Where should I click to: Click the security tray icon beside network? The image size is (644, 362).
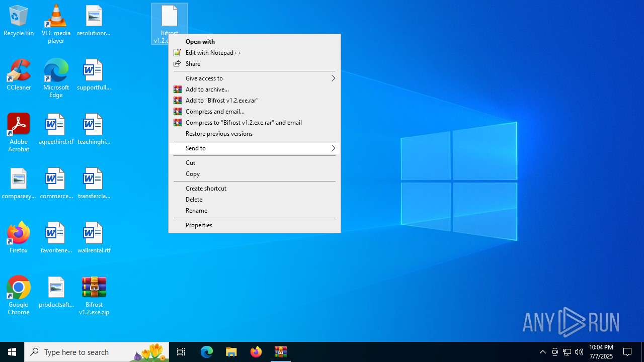555,352
